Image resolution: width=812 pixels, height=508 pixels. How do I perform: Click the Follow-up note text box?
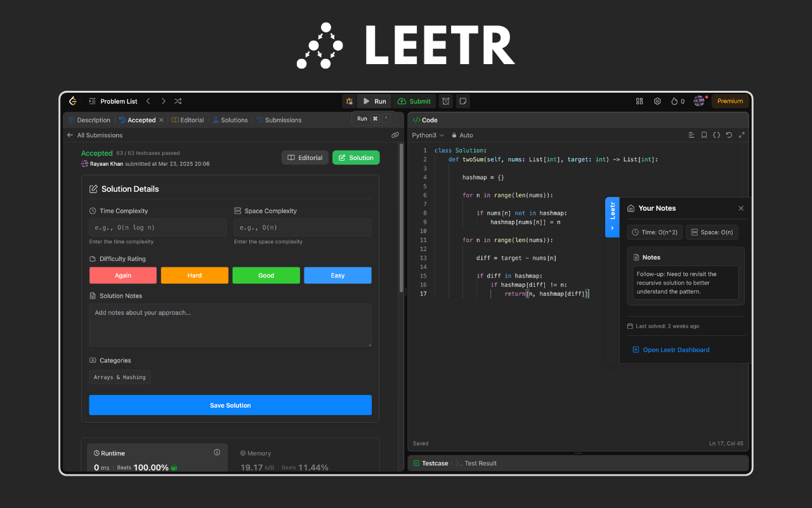(686, 283)
